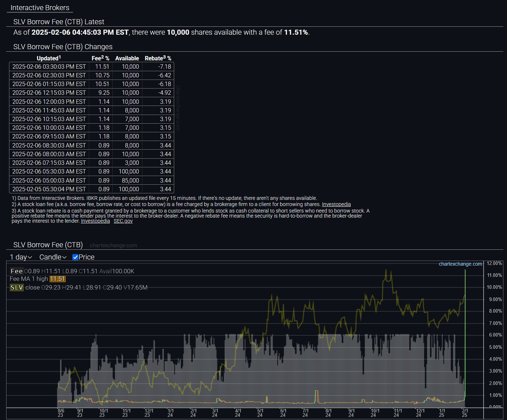Click the 8/6 23 date axis marker

click(61, 413)
